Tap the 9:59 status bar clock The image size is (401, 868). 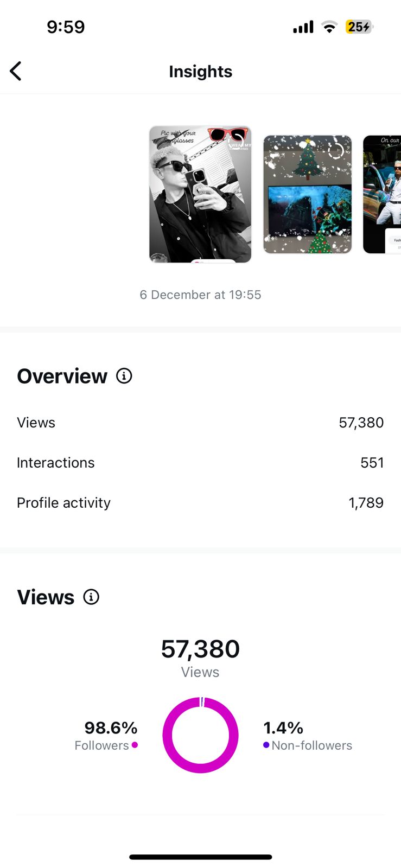(x=66, y=27)
